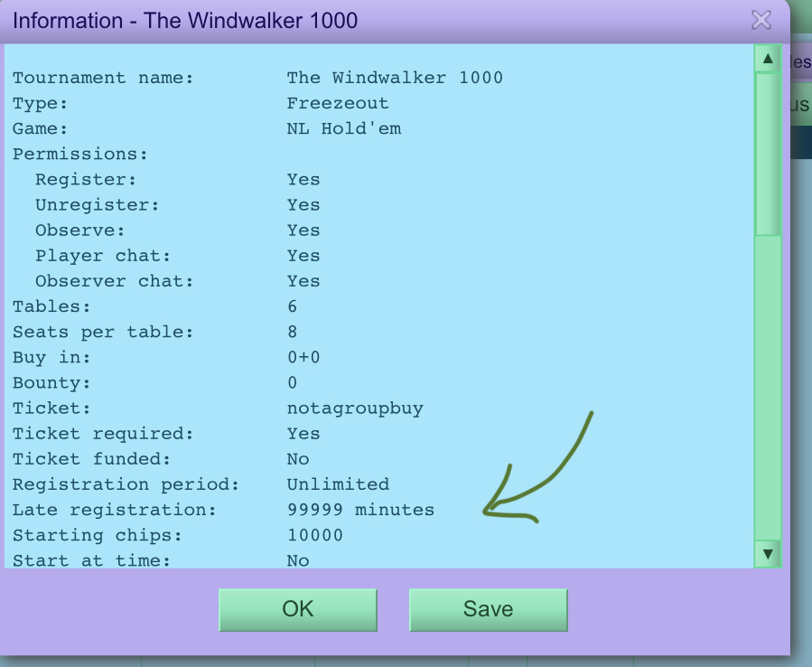
Task: Click the 'notagroupbuy' ticket value
Action: click(x=355, y=409)
